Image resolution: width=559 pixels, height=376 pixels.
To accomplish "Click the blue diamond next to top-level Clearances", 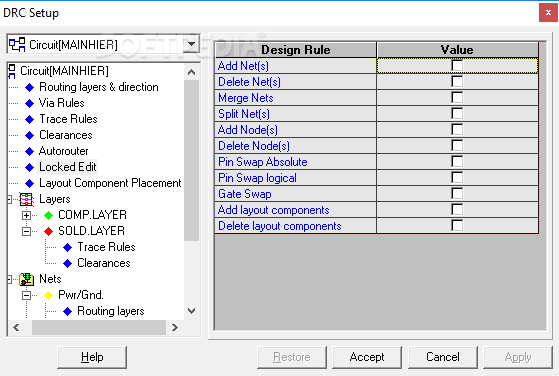I will [x=30, y=135].
